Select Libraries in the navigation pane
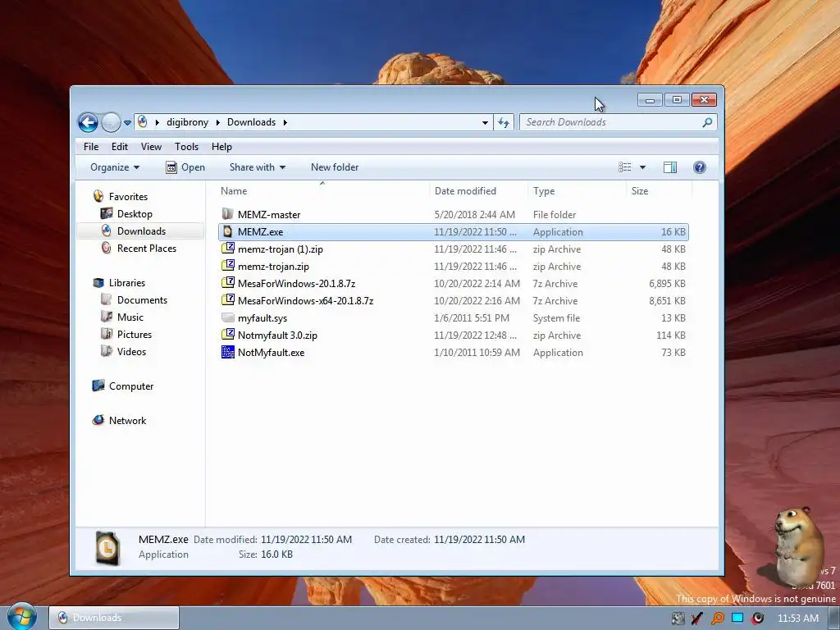The width and height of the screenshot is (840, 630). 127,283
